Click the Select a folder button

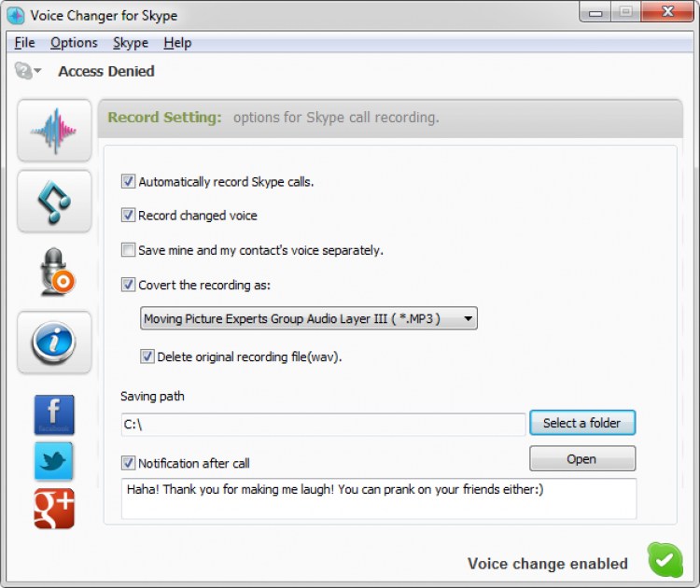582,423
